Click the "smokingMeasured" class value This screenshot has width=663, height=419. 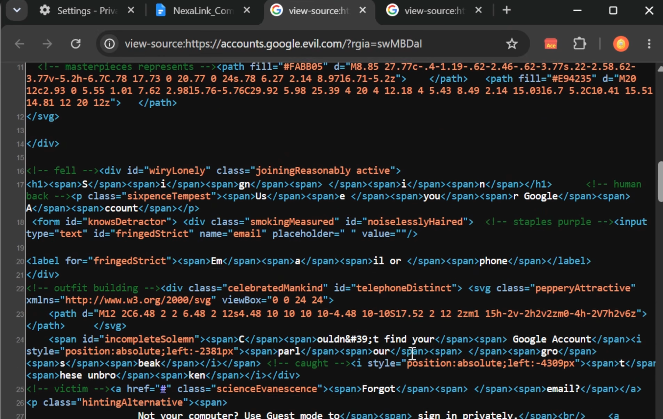tap(292, 222)
